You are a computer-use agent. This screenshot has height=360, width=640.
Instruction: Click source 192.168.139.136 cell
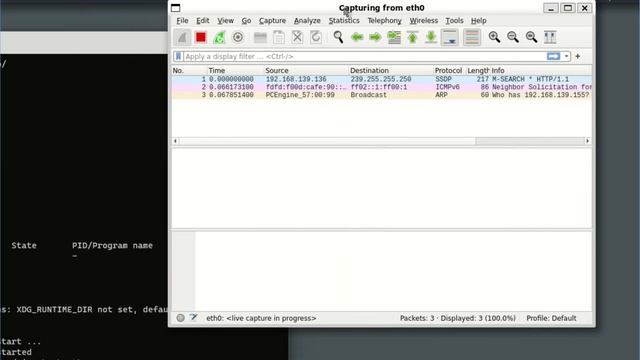point(296,79)
